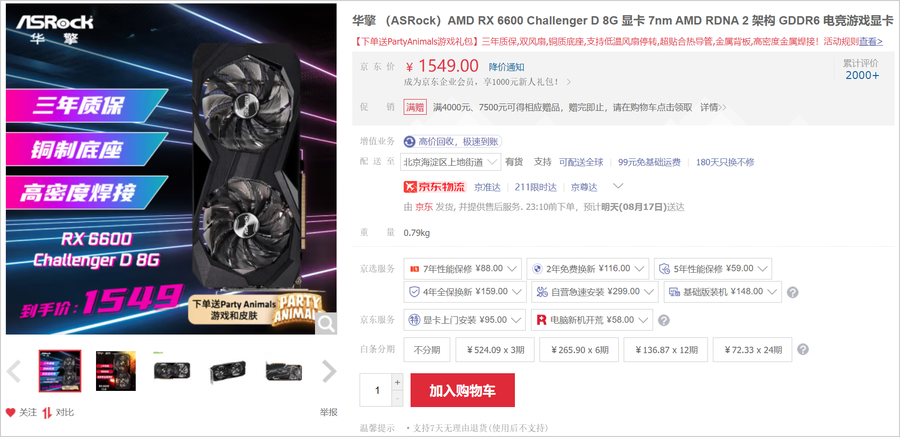Click help icon beside 24期 installment
The width and height of the screenshot is (900, 437).
(803, 350)
